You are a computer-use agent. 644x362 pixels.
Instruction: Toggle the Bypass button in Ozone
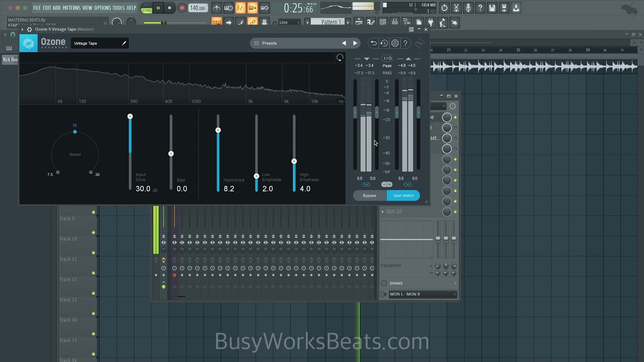pos(370,196)
